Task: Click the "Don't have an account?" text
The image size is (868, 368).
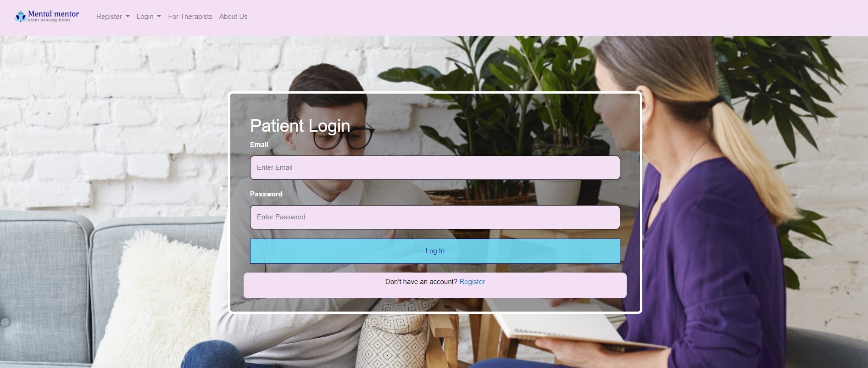Action: coord(421,282)
